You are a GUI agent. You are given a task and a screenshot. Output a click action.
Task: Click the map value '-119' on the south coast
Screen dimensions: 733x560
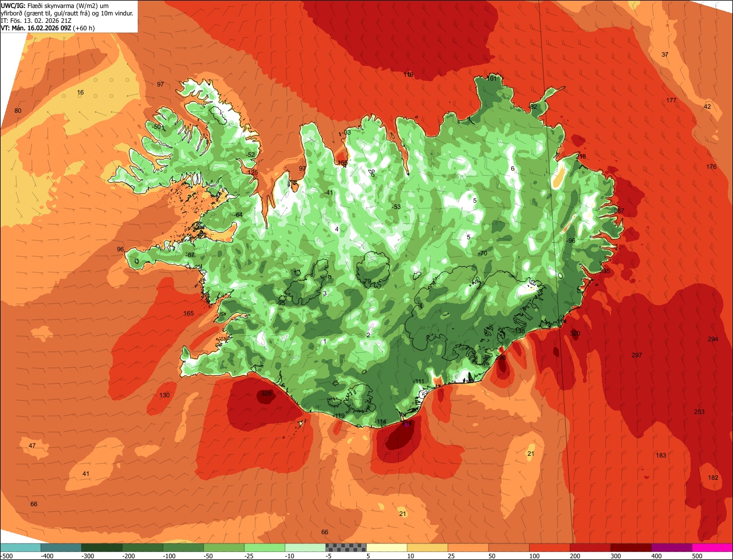tap(339, 416)
